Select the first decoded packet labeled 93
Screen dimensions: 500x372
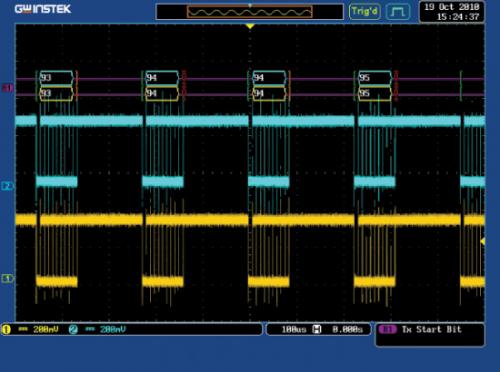click(56, 78)
